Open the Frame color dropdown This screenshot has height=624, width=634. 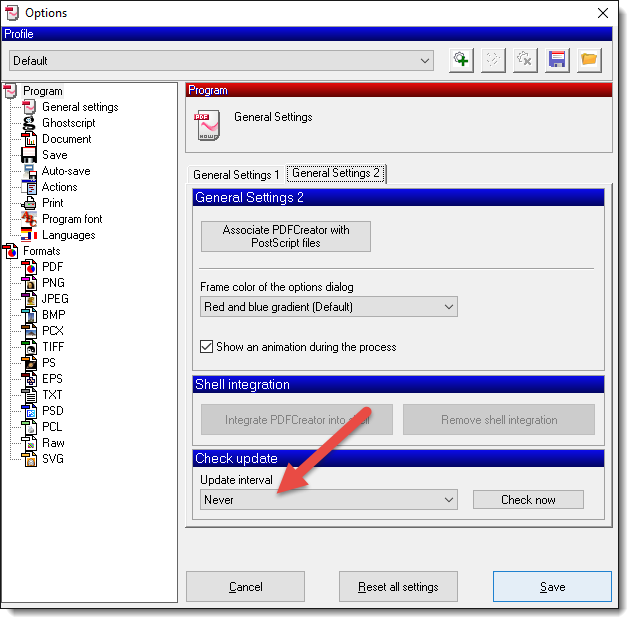[x=329, y=307]
